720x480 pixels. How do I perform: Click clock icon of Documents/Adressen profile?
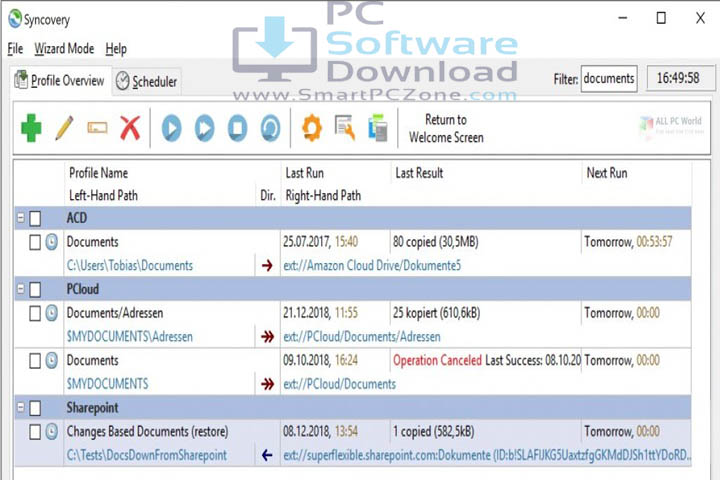coord(51,313)
